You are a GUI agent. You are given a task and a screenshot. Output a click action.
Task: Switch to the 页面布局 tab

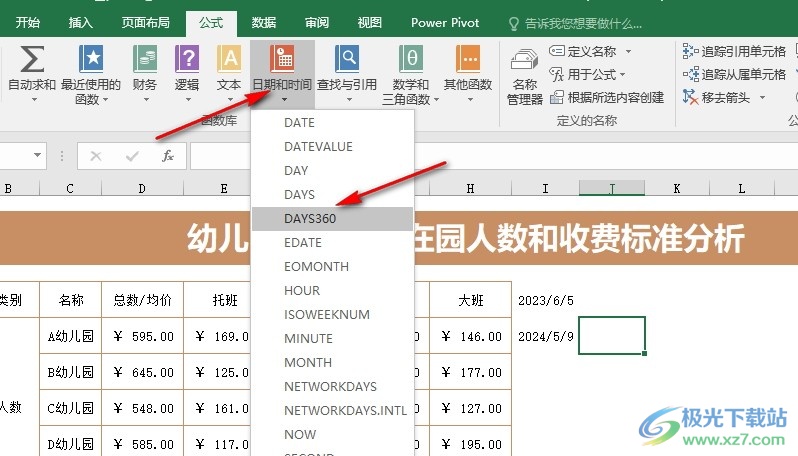pyautogui.click(x=146, y=22)
